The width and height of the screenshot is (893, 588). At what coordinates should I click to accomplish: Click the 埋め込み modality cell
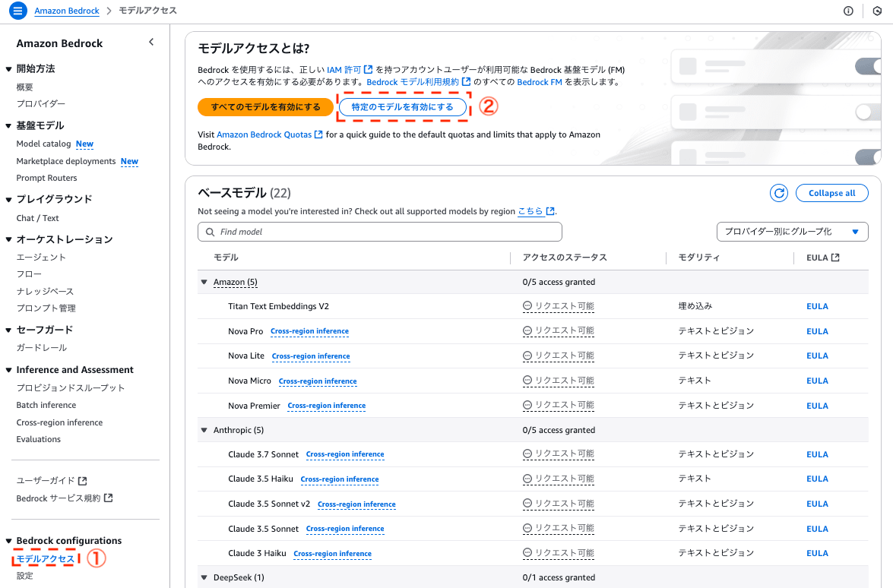point(695,306)
